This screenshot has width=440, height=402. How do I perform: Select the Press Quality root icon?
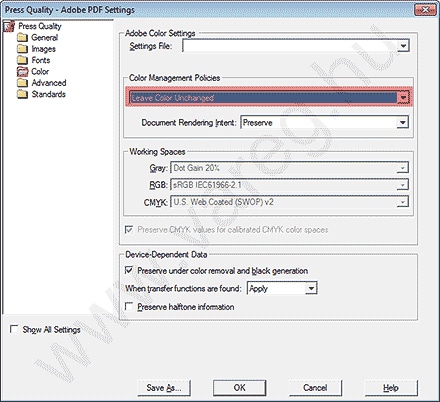point(9,26)
